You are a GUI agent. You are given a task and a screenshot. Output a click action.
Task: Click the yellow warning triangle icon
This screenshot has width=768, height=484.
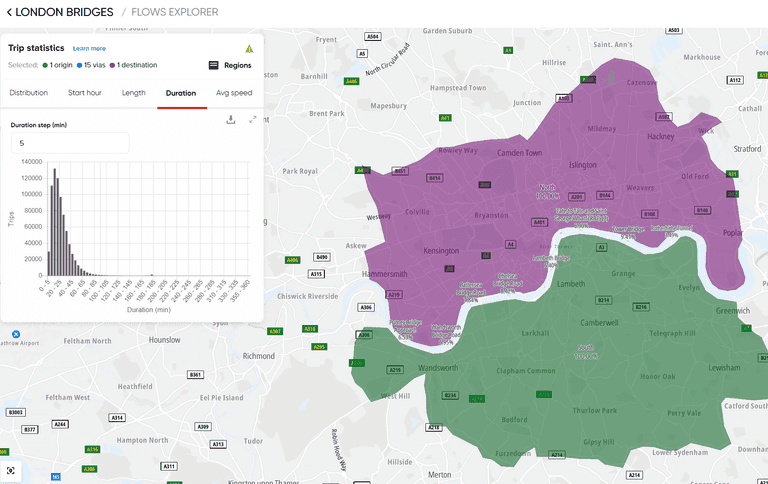pos(249,48)
